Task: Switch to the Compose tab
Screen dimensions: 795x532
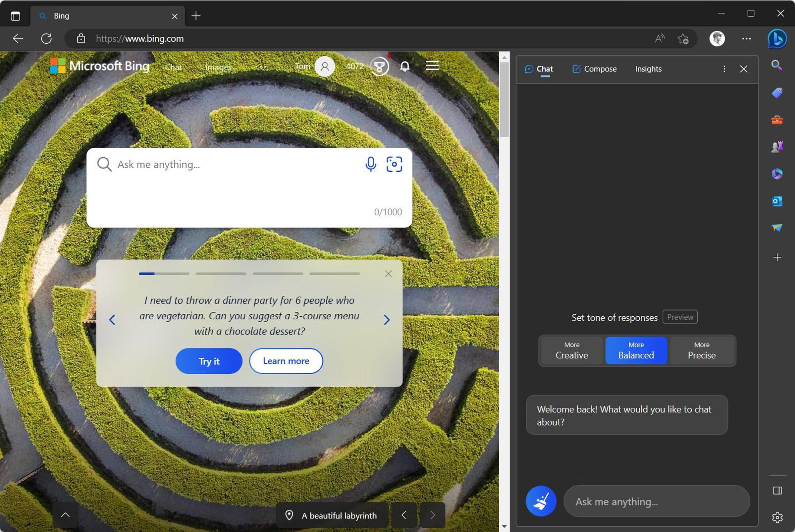Action: [595, 69]
